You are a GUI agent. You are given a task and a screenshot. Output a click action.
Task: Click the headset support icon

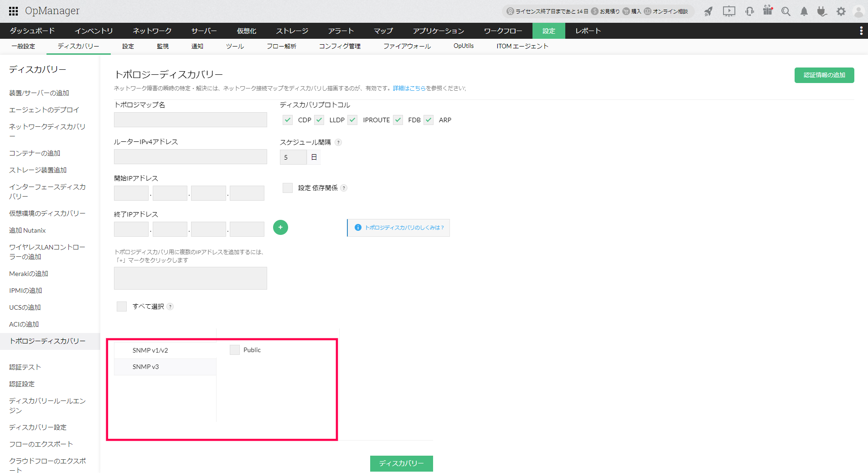(x=749, y=11)
